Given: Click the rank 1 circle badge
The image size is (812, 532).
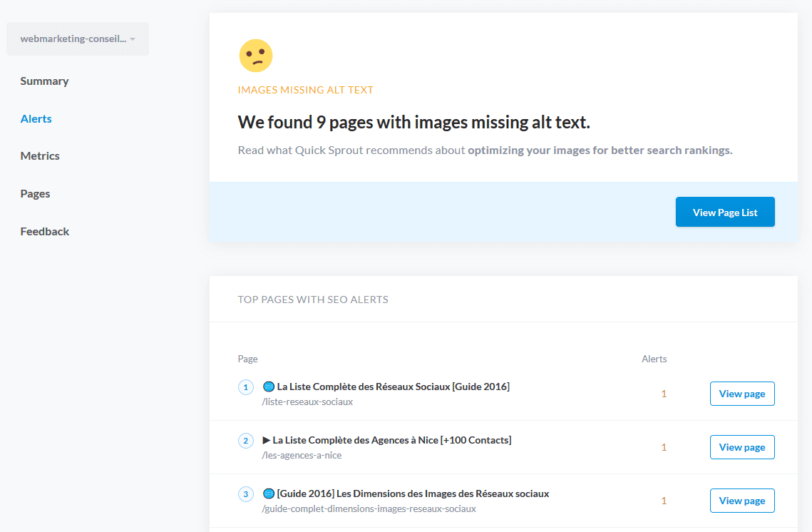Looking at the screenshot, I should tap(245, 387).
